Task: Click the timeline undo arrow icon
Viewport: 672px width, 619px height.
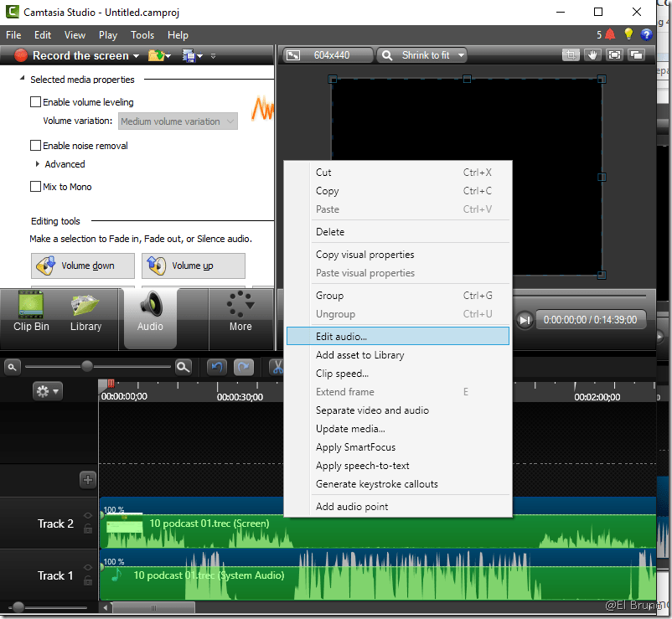Action: (217, 367)
